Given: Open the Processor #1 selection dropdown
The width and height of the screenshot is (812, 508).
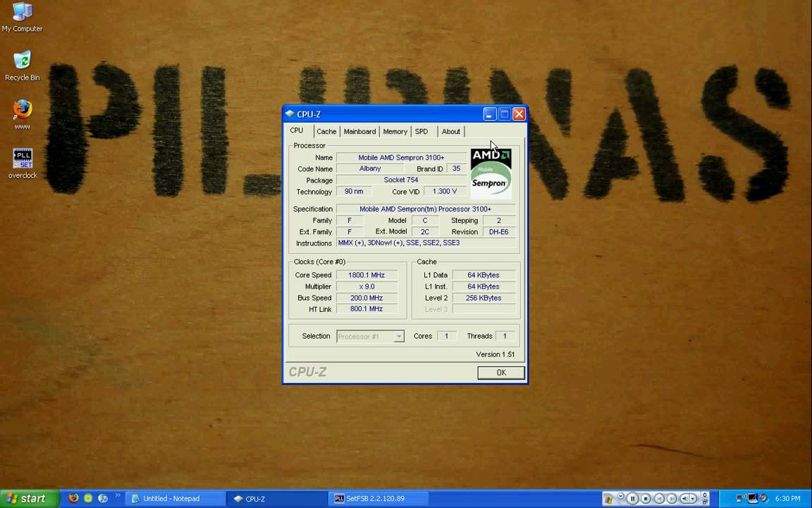Looking at the screenshot, I should (370, 337).
